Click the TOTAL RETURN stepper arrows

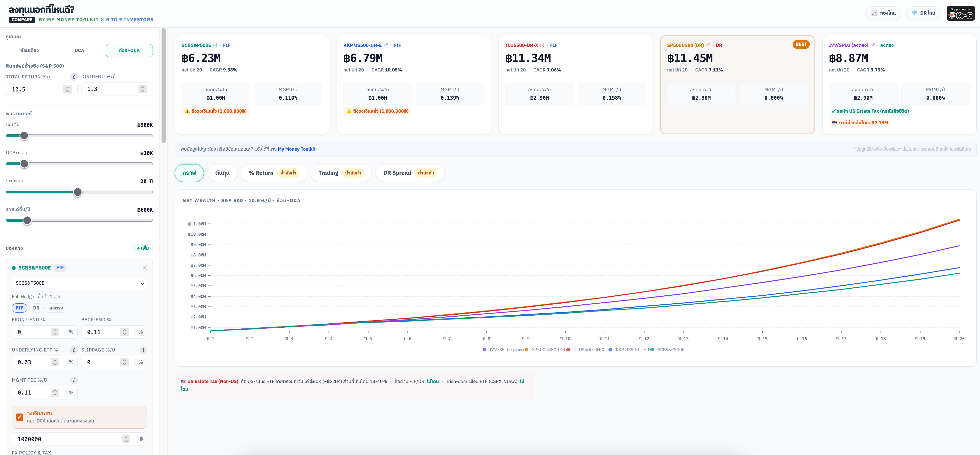point(68,89)
